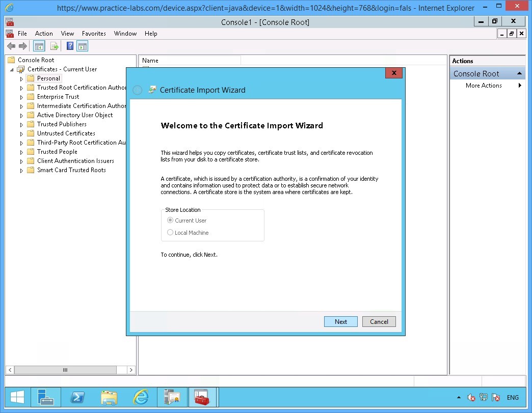Expand the Trusted Publishers tree node
The height and width of the screenshot is (413, 532).
tap(21, 125)
